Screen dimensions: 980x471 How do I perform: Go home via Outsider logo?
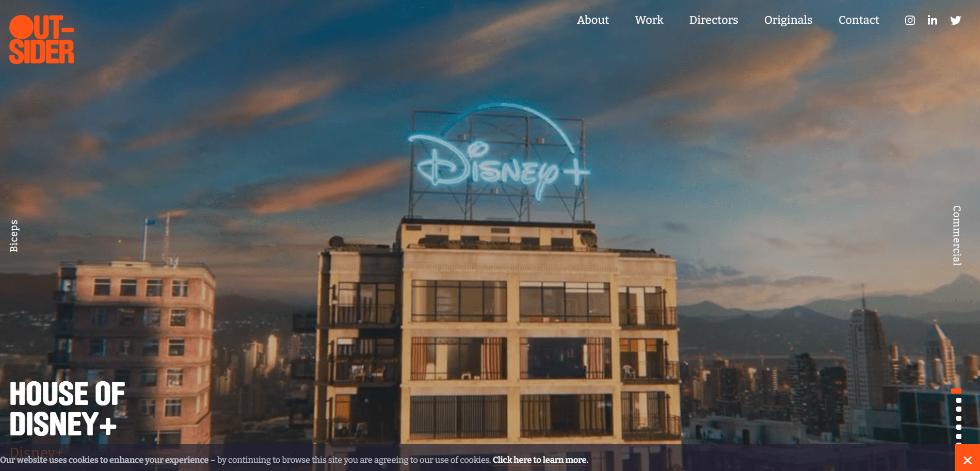(x=42, y=39)
